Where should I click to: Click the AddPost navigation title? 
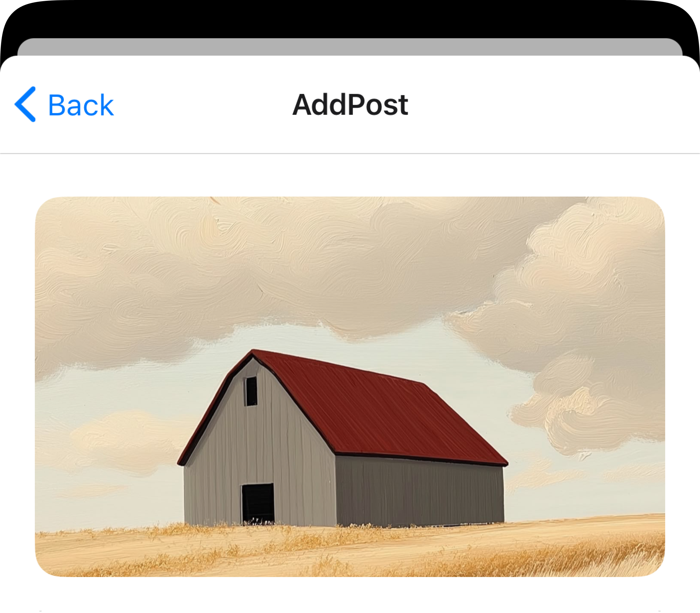pos(350,105)
